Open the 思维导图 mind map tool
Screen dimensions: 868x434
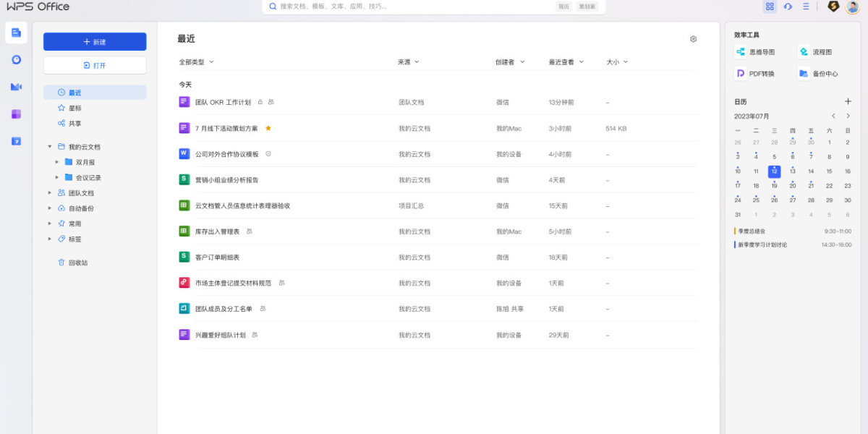[755, 52]
